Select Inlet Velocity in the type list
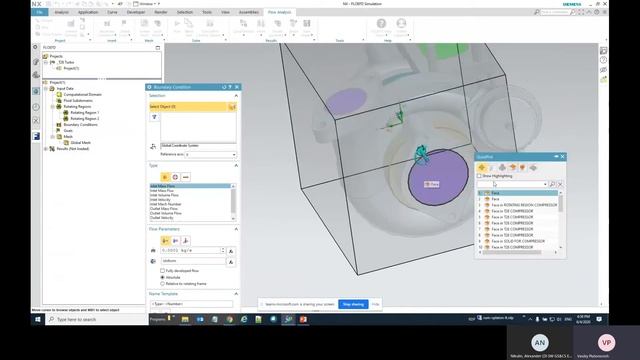Screen dimensions: 640x360 coord(160,200)
